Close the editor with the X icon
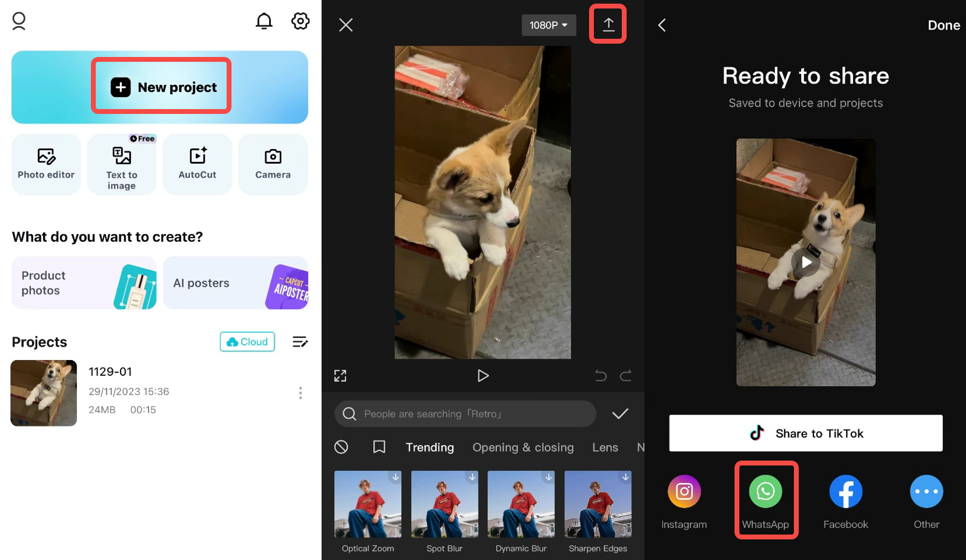 tap(345, 25)
